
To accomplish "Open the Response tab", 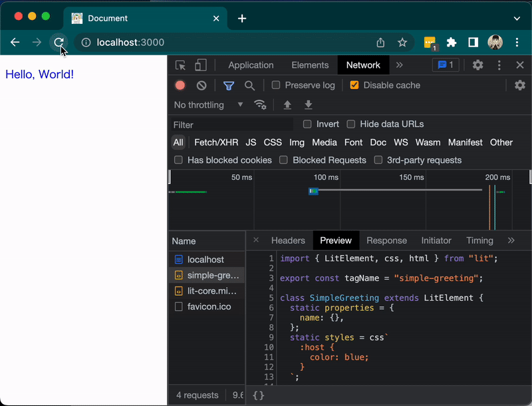I will 386,241.
